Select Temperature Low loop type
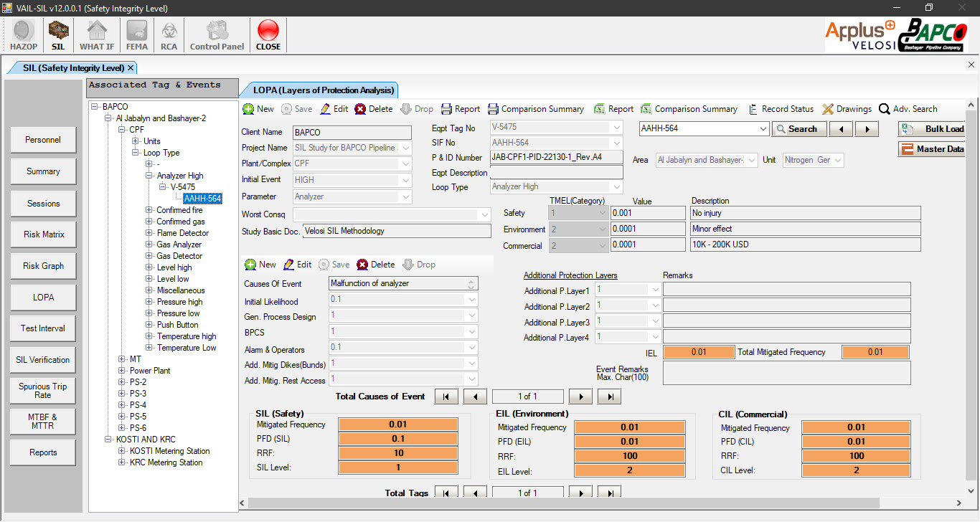980x522 pixels. (187, 348)
